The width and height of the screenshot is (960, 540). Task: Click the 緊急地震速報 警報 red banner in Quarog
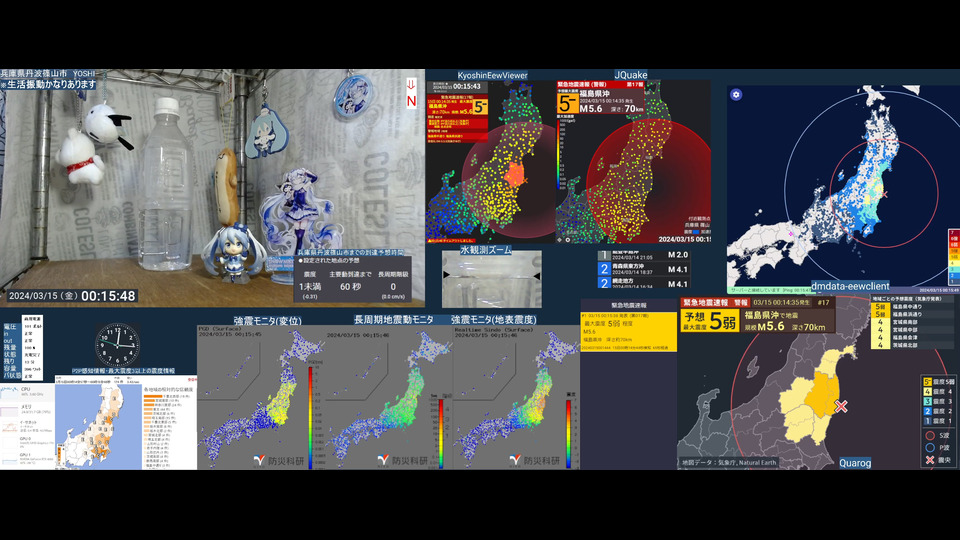click(x=715, y=302)
